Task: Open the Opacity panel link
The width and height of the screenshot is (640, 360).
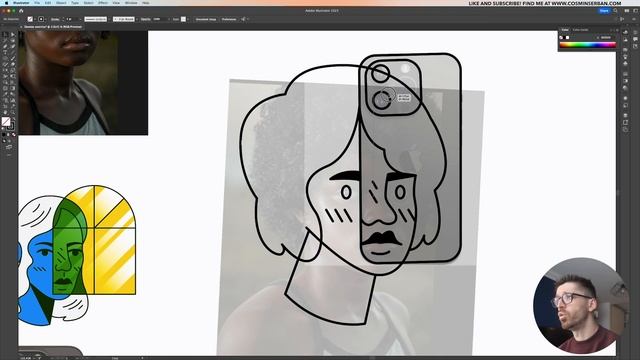Action: pos(145,19)
